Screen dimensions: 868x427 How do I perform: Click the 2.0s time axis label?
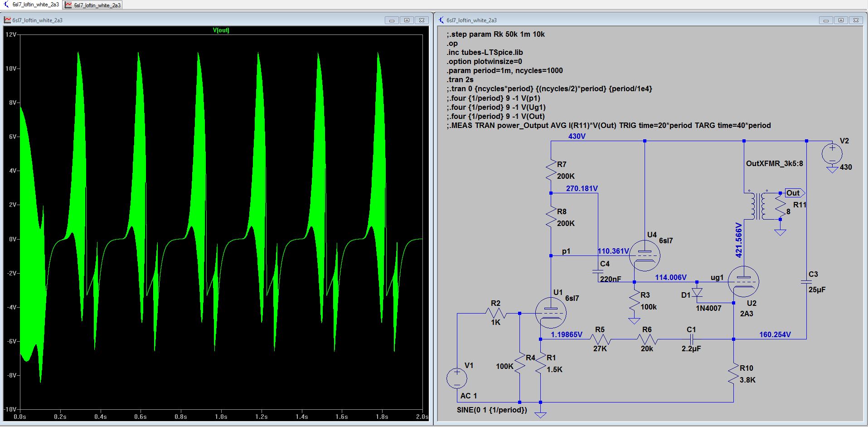422,417
